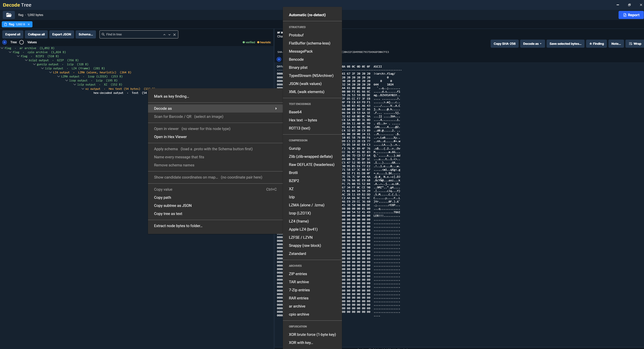Click Collapse all button
644x349 pixels.
(36, 34)
